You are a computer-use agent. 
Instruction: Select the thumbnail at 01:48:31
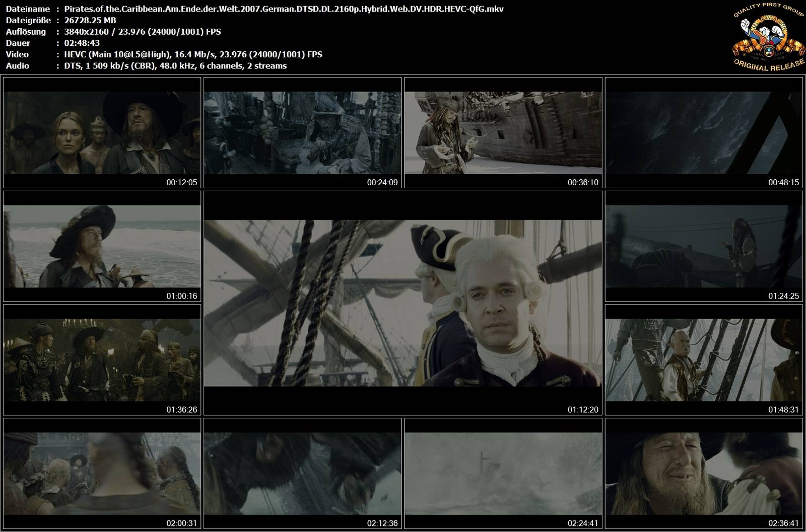tap(704, 360)
